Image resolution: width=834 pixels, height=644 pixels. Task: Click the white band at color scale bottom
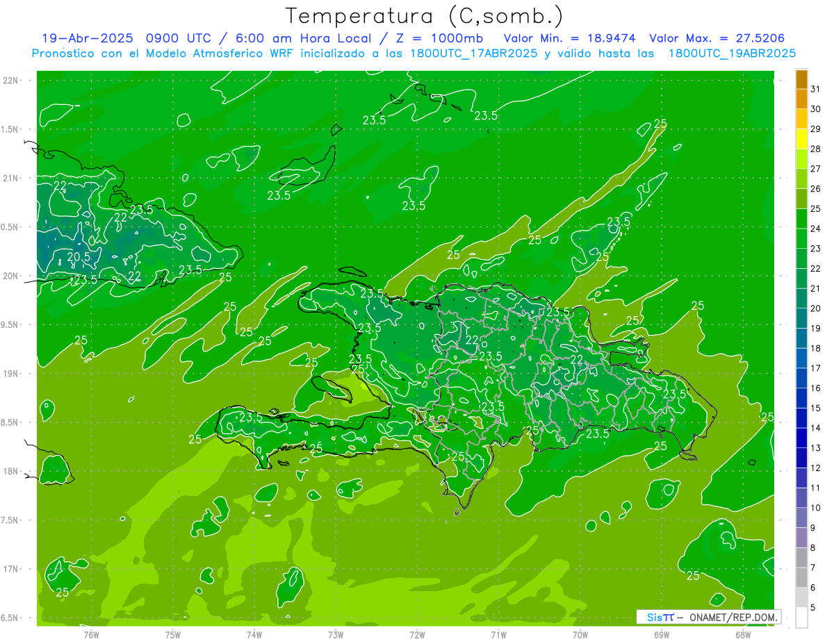point(801,618)
